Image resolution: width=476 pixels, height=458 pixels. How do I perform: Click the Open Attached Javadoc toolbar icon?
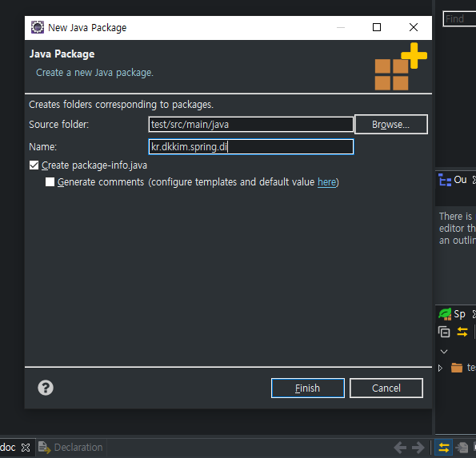[462, 448]
